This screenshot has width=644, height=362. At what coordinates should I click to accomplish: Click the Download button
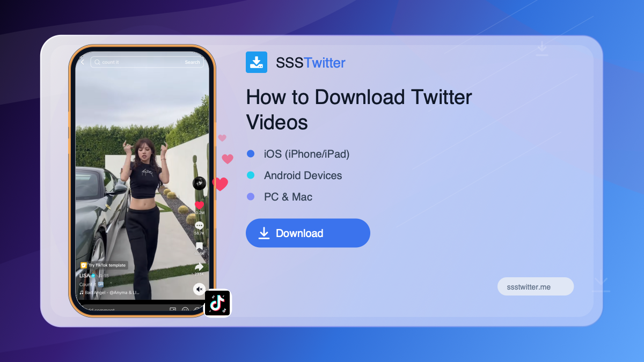click(308, 233)
